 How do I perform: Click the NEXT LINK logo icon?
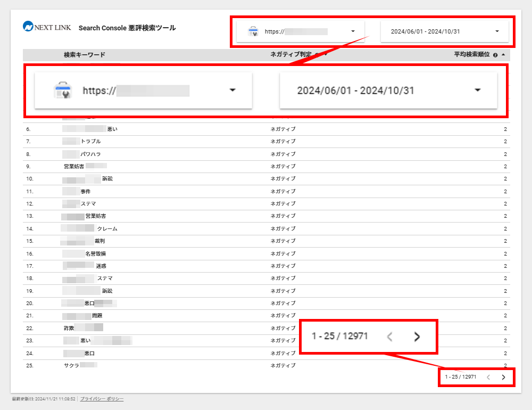pos(28,26)
